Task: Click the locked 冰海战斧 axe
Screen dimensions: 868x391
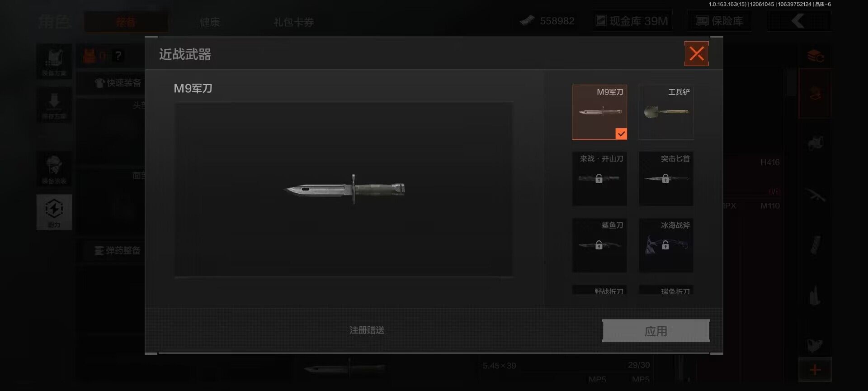Action: (x=666, y=245)
